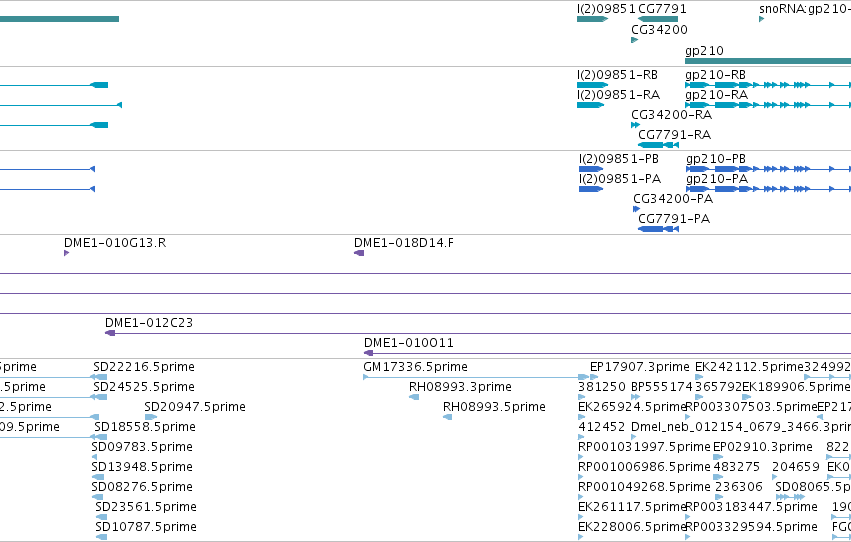Select the gp210 gene span bar
The width and height of the screenshot is (851, 542).
(x=768, y=61)
